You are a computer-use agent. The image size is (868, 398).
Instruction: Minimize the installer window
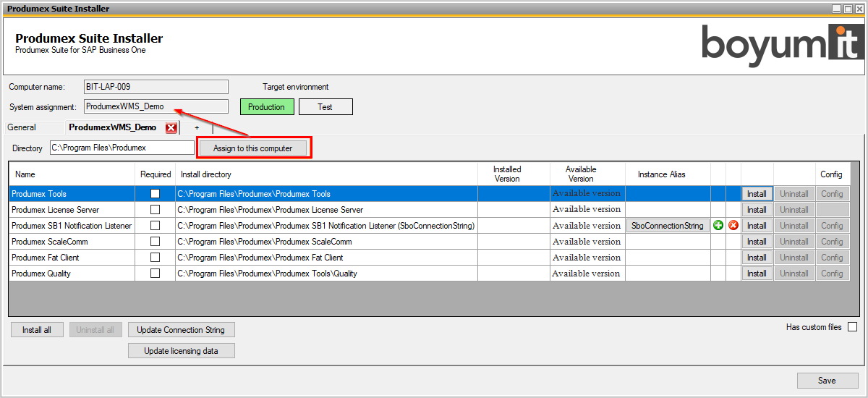(x=837, y=9)
